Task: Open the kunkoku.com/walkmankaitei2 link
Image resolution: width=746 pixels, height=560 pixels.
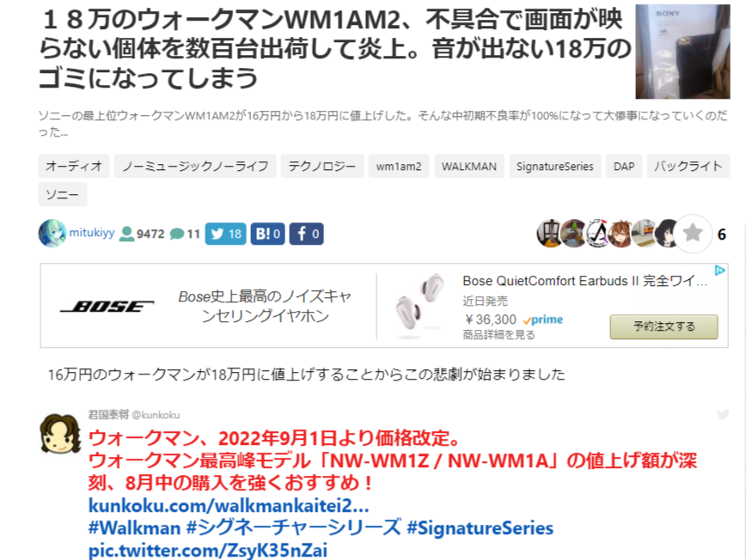Action: pyautogui.click(x=229, y=505)
